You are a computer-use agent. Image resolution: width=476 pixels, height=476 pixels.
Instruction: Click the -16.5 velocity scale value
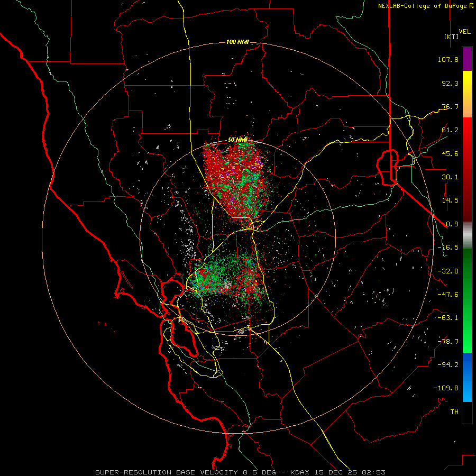(448, 248)
